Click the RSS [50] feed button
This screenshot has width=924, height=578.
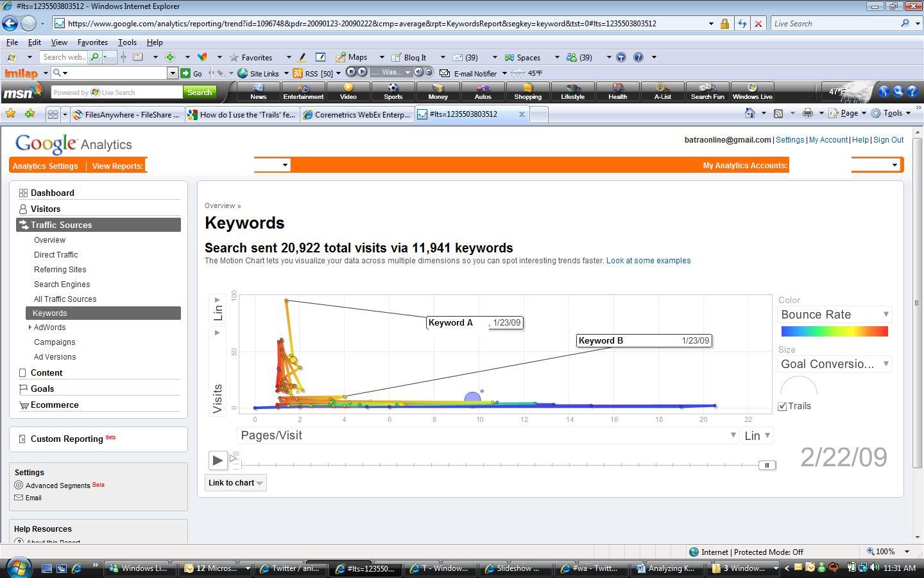(313, 73)
